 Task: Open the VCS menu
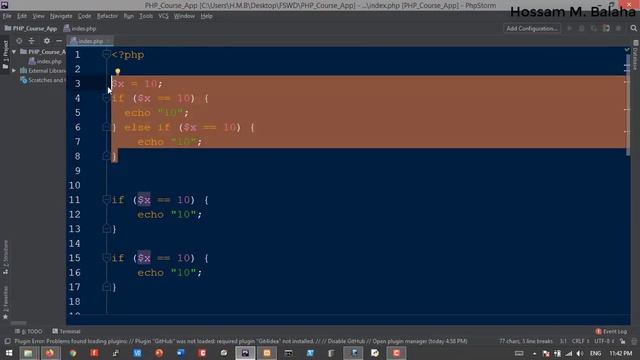tap(163, 16)
